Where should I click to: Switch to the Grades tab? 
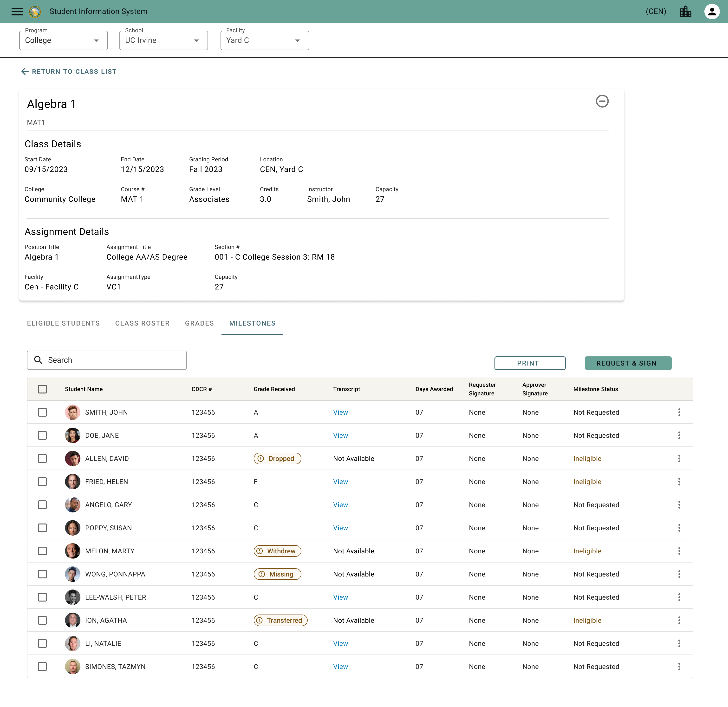[200, 323]
